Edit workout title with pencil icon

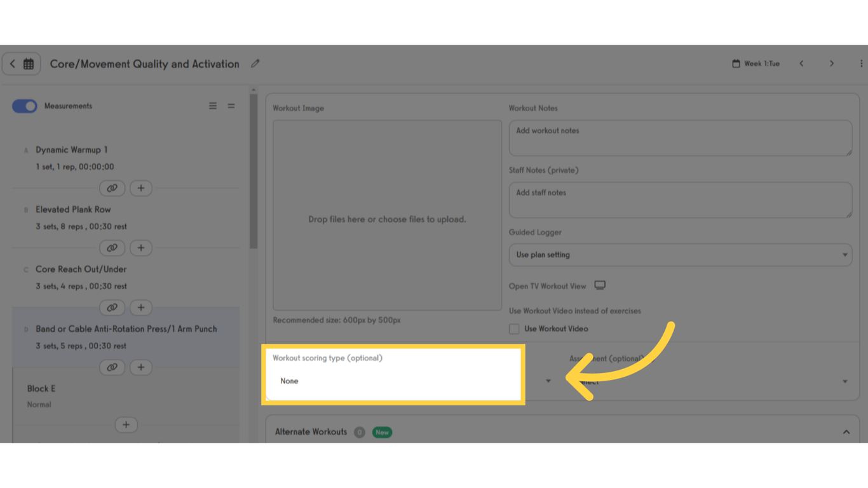point(255,64)
